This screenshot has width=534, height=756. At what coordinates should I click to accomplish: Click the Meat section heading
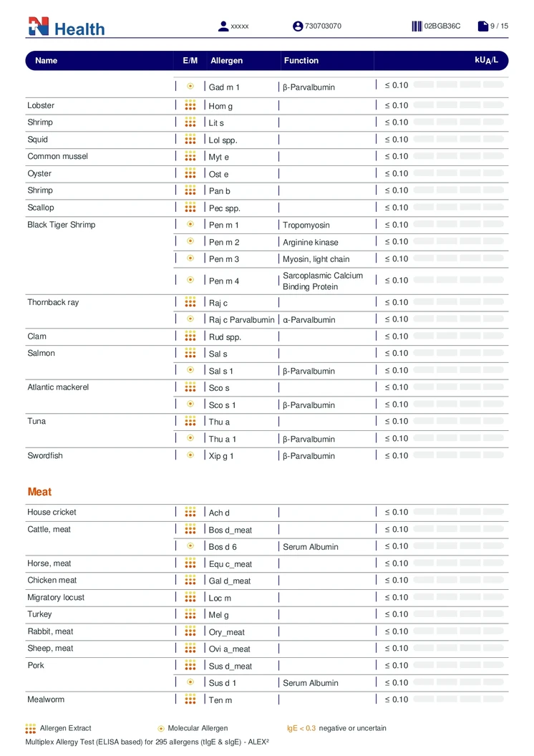(39, 492)
